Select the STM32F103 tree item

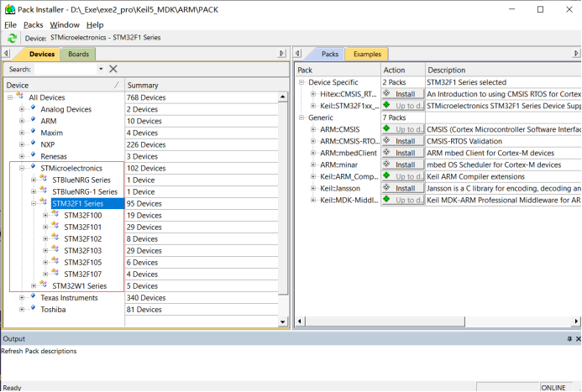[x=83, y=251]
